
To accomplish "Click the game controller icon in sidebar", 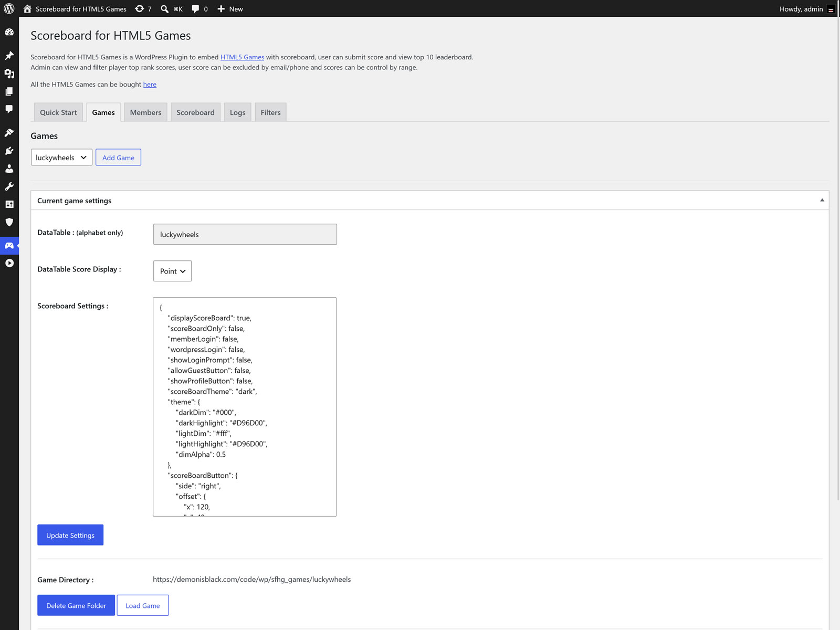I will [9, 245].
